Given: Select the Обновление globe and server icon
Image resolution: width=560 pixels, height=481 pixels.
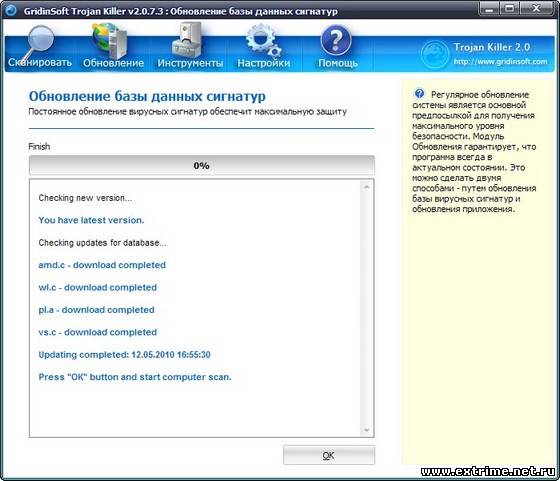Looking at the screenshot, I should click(x=109, y=40).
